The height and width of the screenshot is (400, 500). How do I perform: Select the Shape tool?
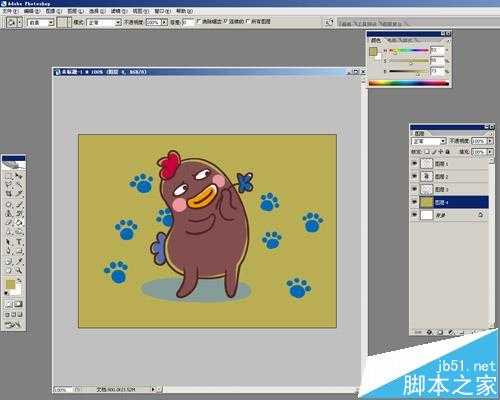[x=19, y=251]
